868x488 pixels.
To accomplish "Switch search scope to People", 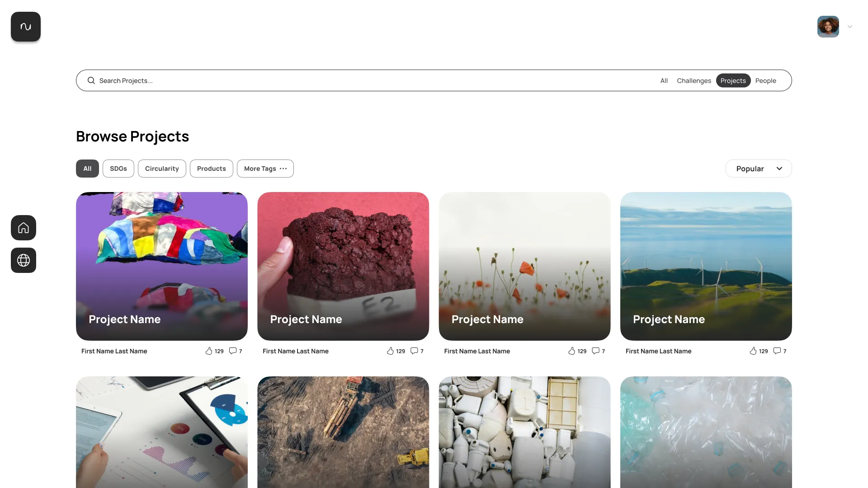I will [765, 80].
